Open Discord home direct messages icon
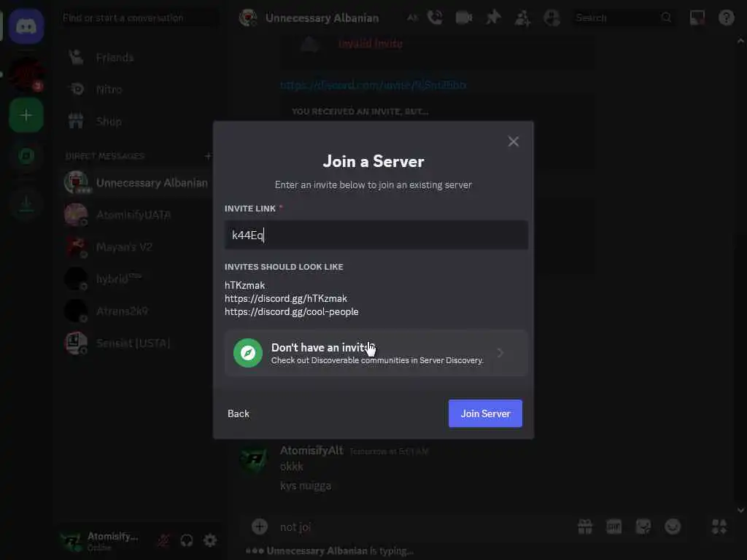 [26, 26]
